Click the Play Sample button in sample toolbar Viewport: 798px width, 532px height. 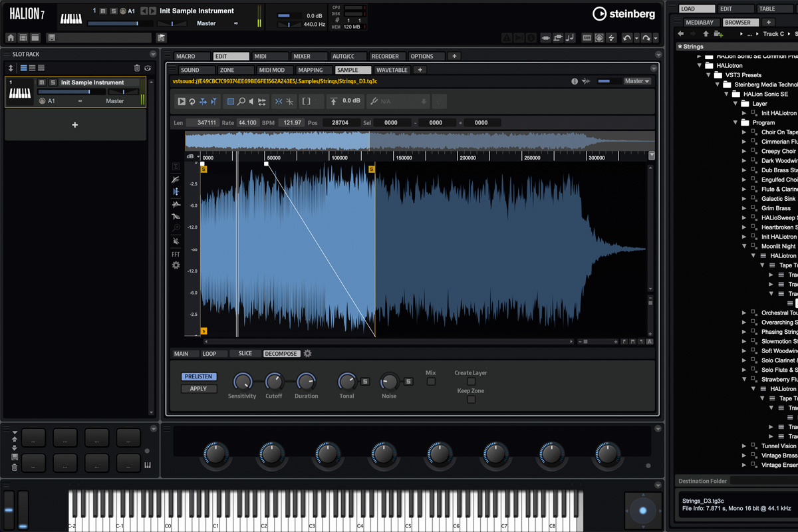point(182,102)
